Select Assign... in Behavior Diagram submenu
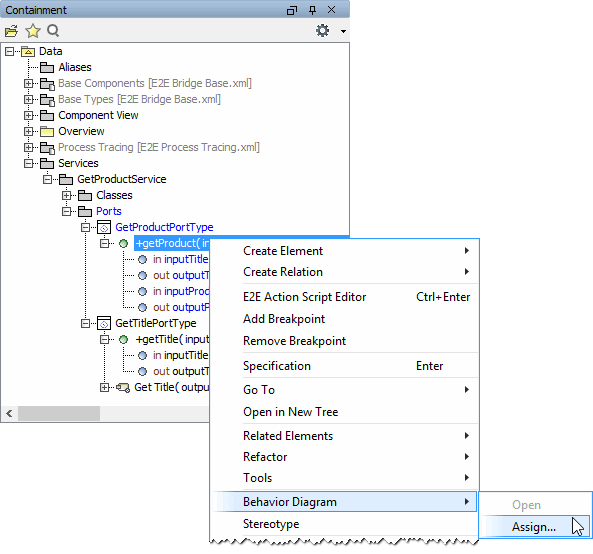The width and height of the screenshot is (593, 554). click(x=534, y=527)
